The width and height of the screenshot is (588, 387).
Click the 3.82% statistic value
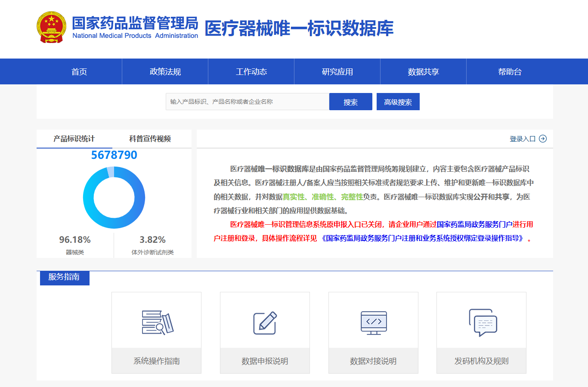click(x=152, y=240)
